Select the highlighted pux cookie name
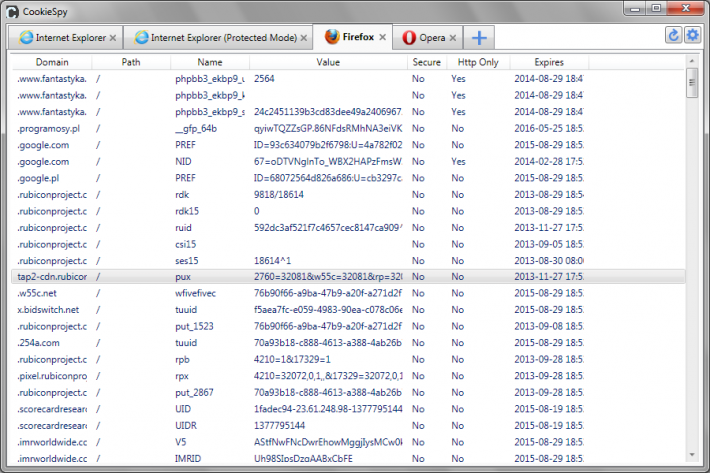 [183, 277]
